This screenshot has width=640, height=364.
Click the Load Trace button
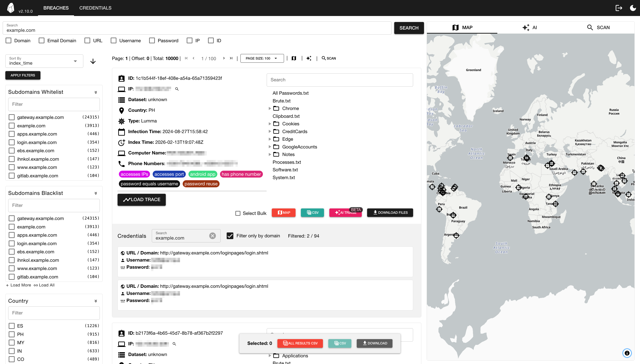(142, 200)
